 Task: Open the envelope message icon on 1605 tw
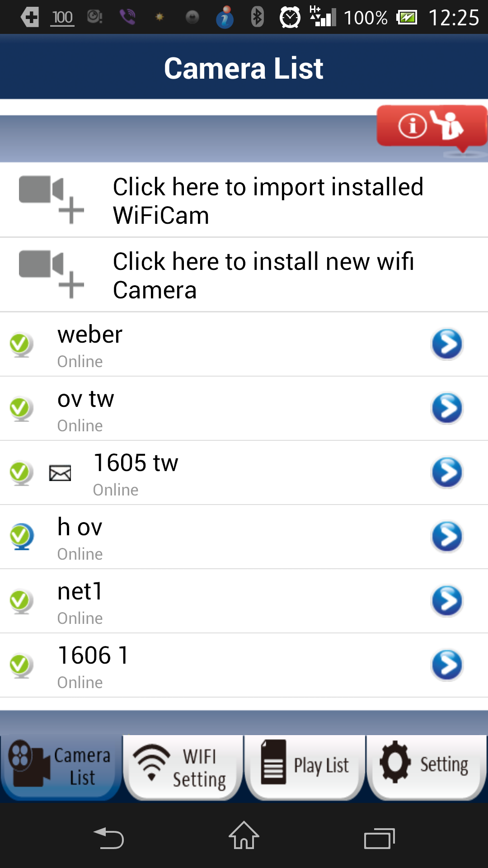click(60, 473)
